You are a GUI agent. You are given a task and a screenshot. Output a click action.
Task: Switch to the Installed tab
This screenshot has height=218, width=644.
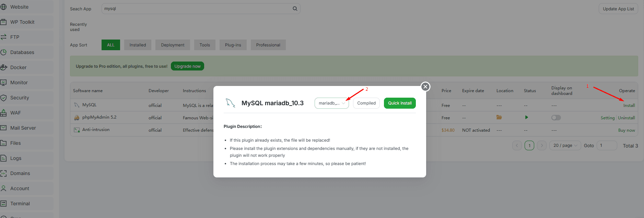tap(138, 45)
